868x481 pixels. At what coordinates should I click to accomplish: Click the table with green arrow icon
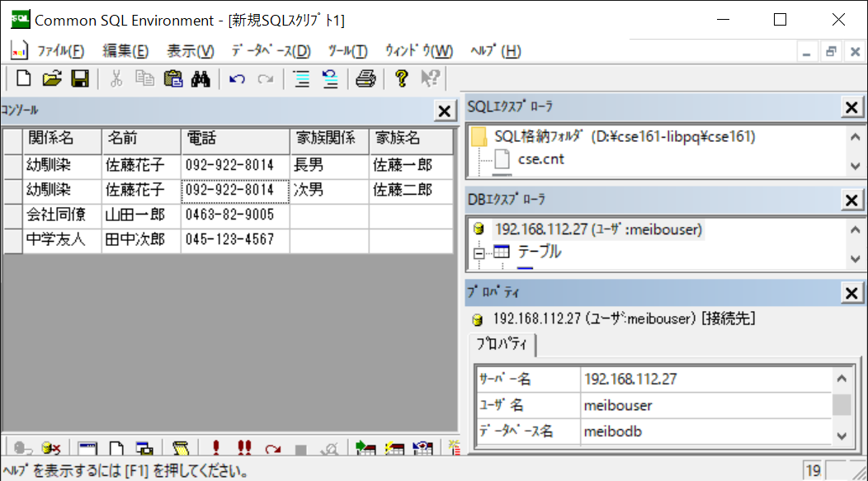366,448
